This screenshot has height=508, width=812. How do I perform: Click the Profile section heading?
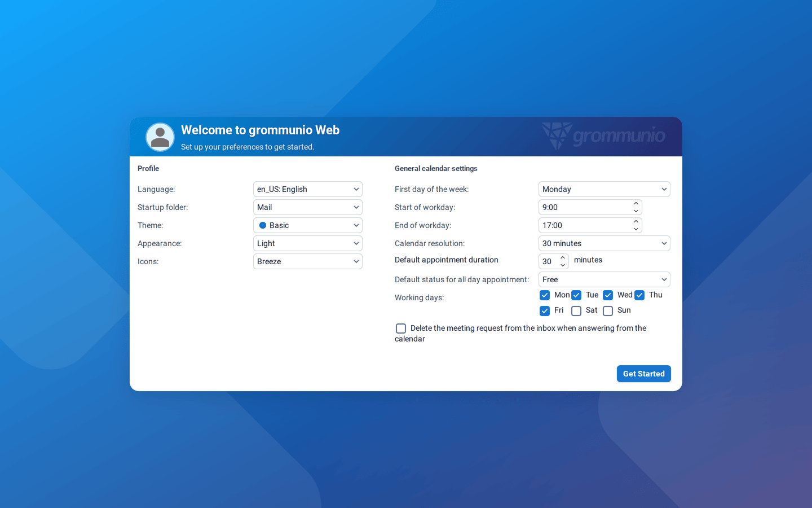148,168
